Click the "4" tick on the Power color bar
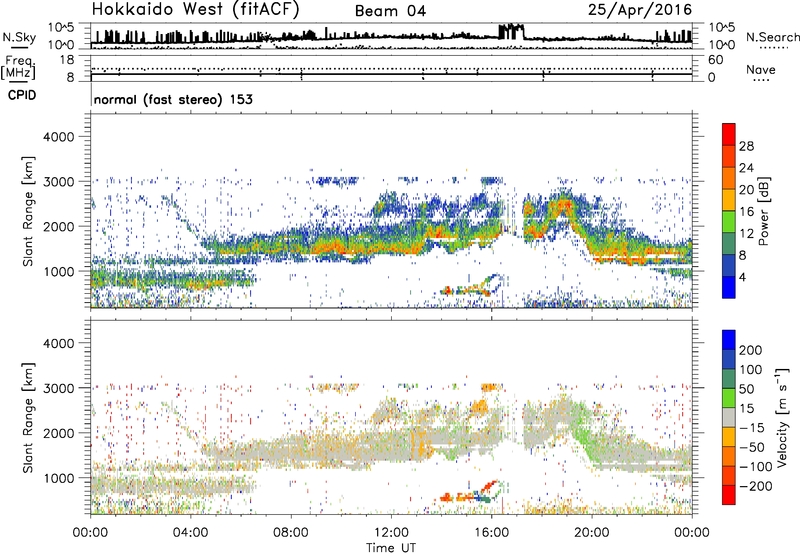800x554 pixels. 743,277
